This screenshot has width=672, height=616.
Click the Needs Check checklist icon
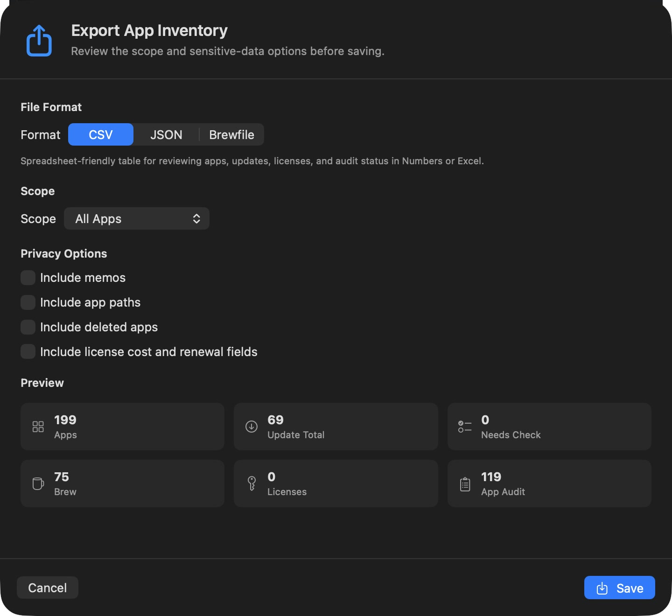(465, 427)
